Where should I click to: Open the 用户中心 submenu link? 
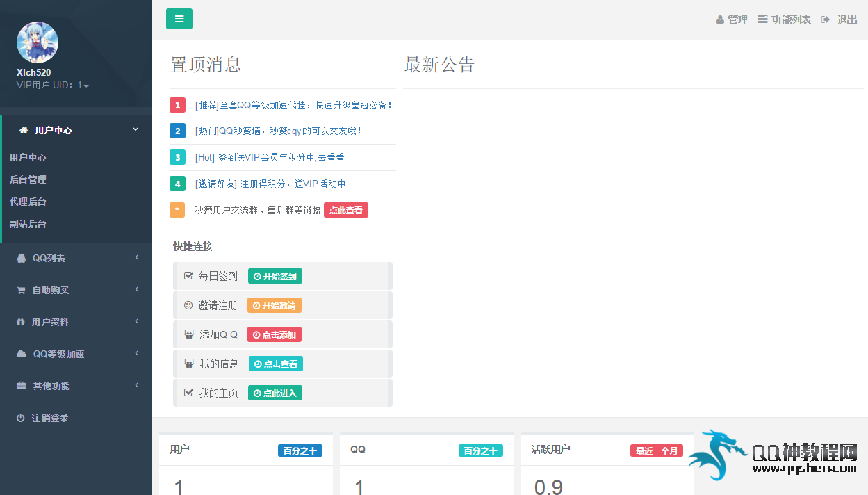pyautogui.click(x=28, y=157)
